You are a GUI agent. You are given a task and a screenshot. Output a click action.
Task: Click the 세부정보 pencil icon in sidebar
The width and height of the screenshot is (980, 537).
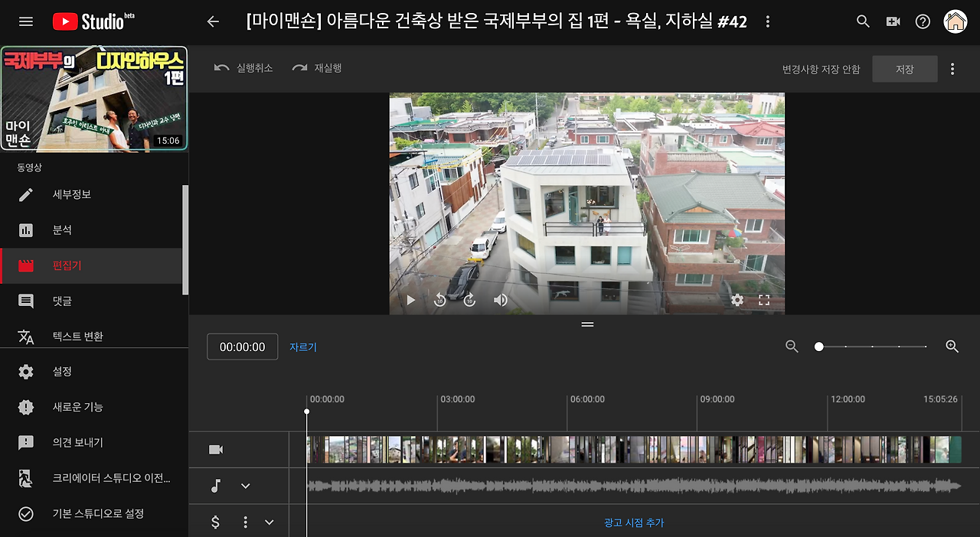pyautogui.click(x=25, y=194)
